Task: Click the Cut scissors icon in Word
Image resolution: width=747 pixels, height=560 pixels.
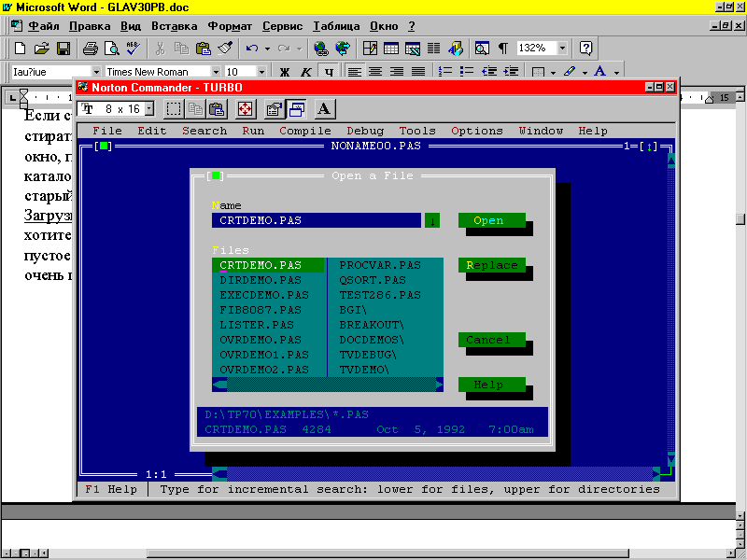Action: 160,49
